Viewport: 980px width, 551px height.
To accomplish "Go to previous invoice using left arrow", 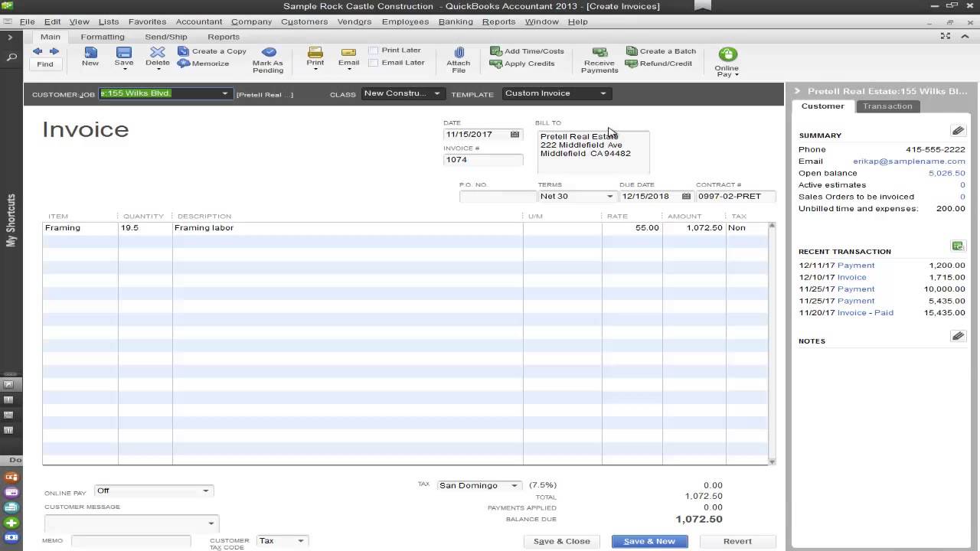I will click(x=38, y=51).
